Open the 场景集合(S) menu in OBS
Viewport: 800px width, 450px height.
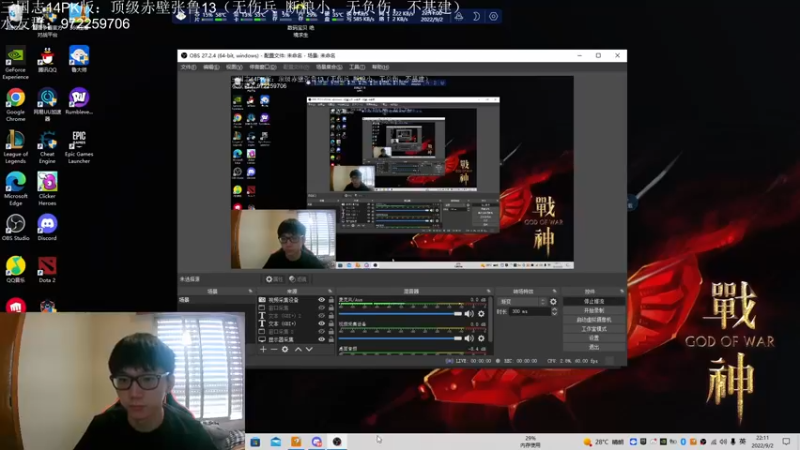[329, 67]
